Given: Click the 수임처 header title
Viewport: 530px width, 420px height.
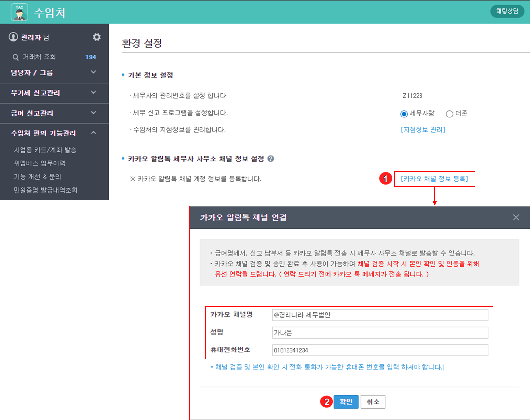Looking at the screenshot, I should click(x=50, y=13).
